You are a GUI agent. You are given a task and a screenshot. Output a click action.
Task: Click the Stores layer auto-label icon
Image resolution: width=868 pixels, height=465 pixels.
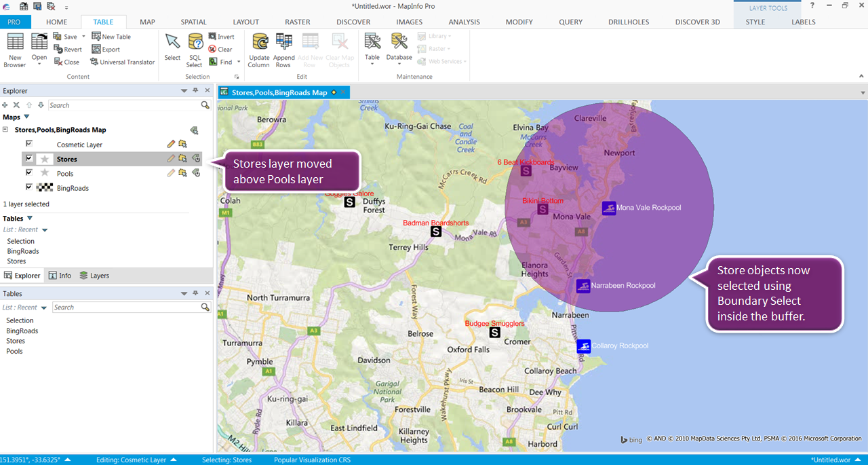(195, 158)
